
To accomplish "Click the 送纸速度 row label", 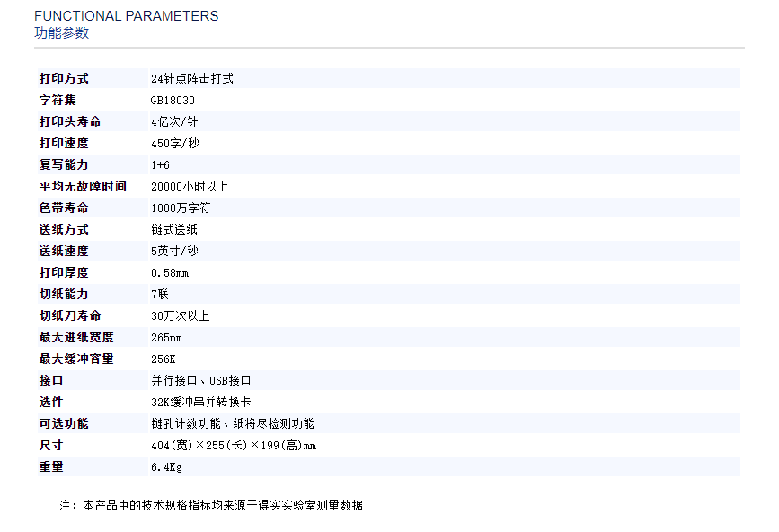I will coord(64,252).
